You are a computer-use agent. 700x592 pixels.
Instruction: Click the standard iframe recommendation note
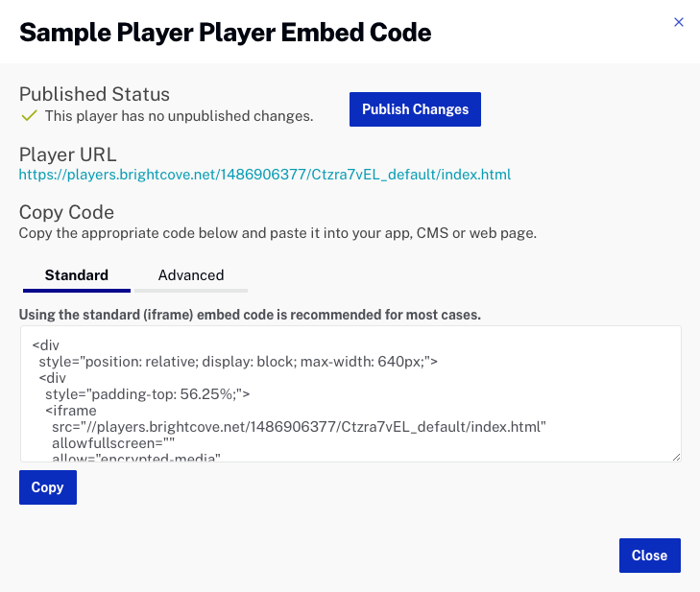[x=250, y=315]
